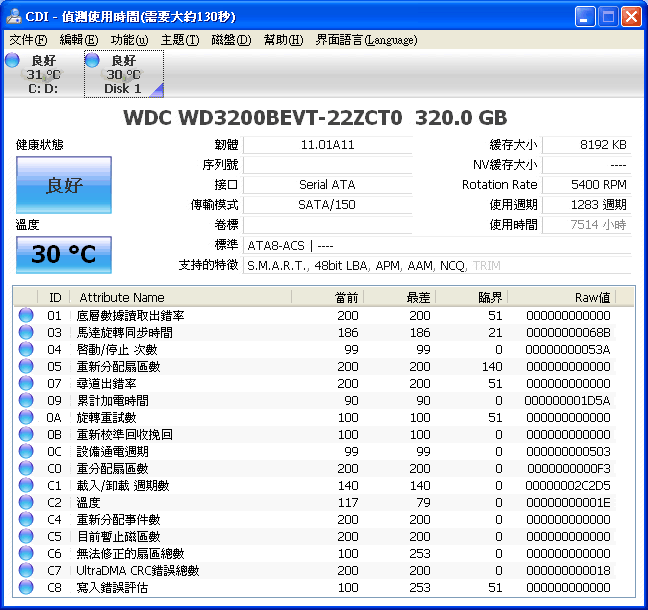Click the status orb for attribute 0C

tap(26, 451)
